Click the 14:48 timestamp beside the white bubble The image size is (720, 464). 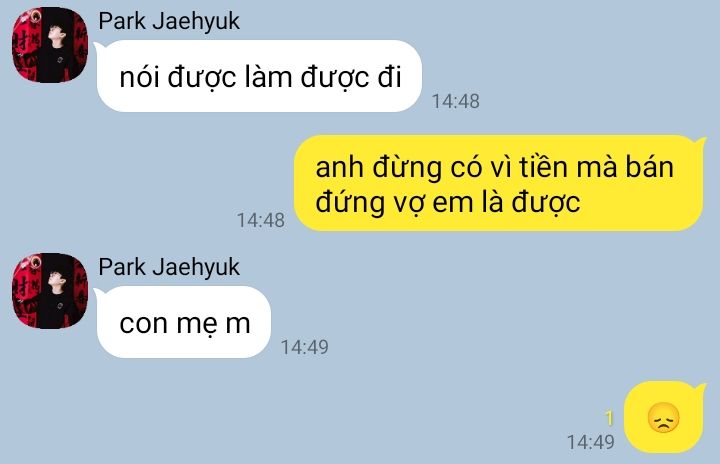tap(456, 102)
